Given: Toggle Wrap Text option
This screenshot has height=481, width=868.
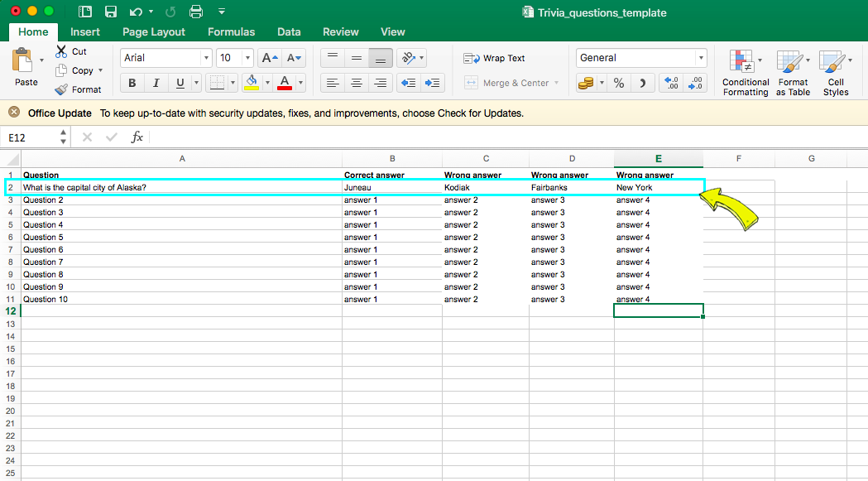Looking at the screenshot, I should [x=495, y=58].
